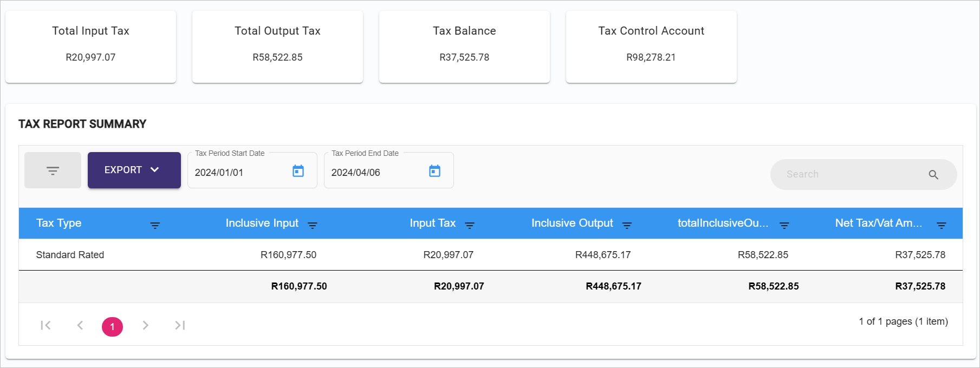Sort by the Tax Type column header
This screenshot has height=368, width=980.
(59, 223)
